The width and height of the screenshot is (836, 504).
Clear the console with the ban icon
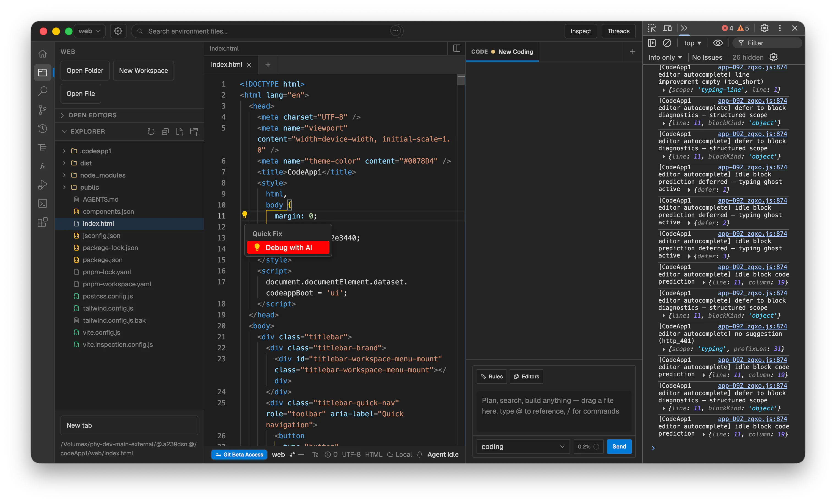pyautogui.click(x=667, y=43)
